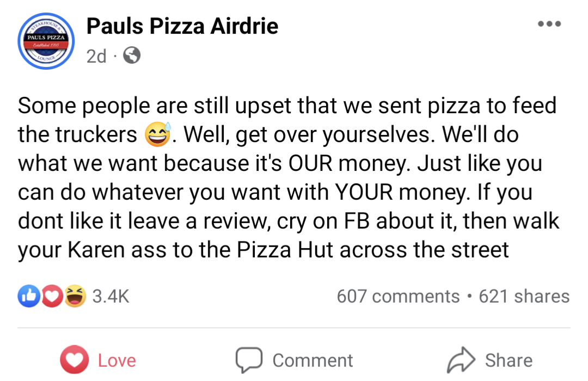Click the sweat-smile emoji in the post
The height and width of the screenshot is (381, 588).
(159, 134)
